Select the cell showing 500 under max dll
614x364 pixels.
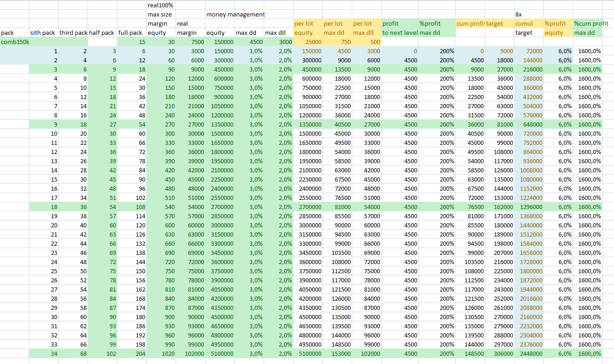[366, 42]
